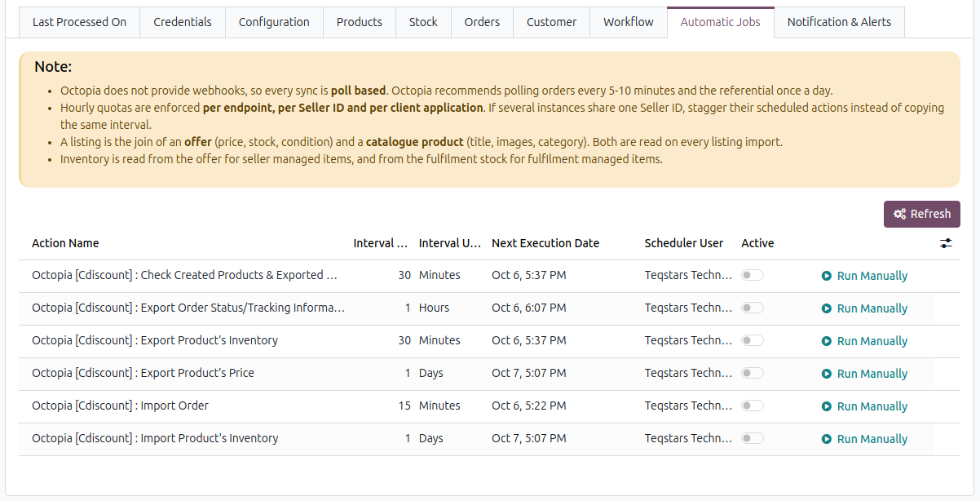
Task: Switch to the Credentials tab
Action: [183, 22]
